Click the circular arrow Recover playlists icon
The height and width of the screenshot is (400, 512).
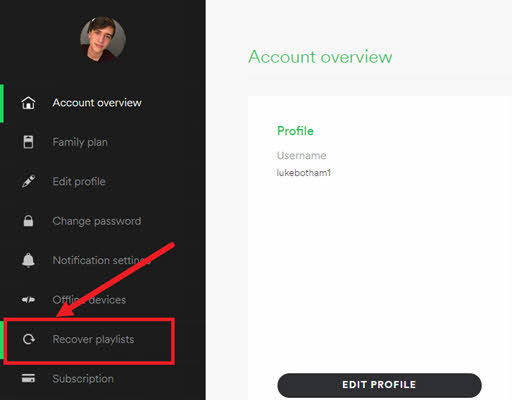tap(28, 339)
